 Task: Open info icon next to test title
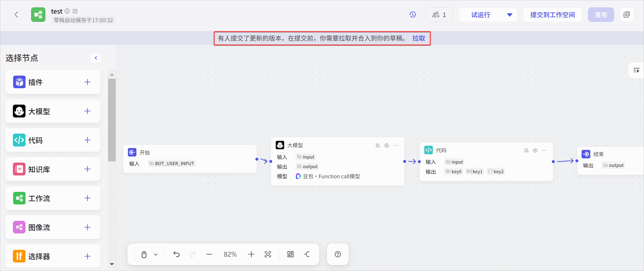click(67, 11)
